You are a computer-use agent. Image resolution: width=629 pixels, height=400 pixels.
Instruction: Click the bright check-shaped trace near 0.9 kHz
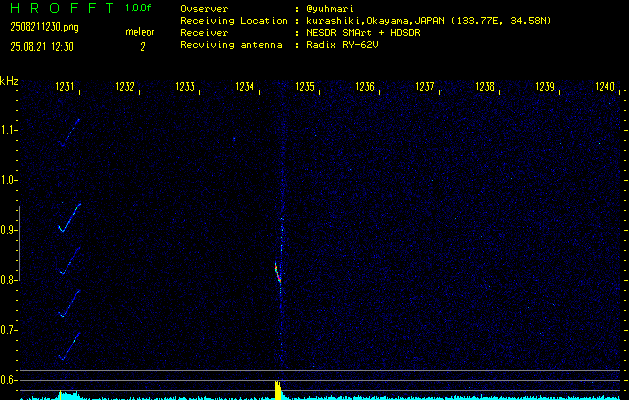pos(69,218)
